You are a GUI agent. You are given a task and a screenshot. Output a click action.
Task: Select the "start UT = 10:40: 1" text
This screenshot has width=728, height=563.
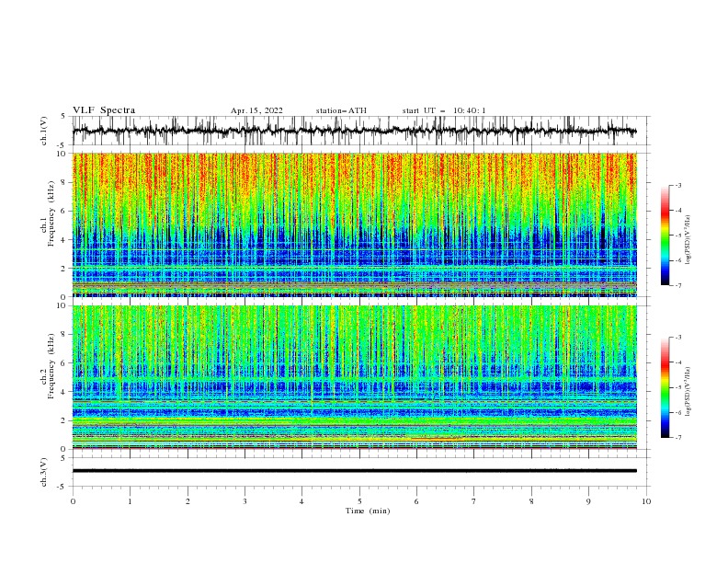click(444, 110)
